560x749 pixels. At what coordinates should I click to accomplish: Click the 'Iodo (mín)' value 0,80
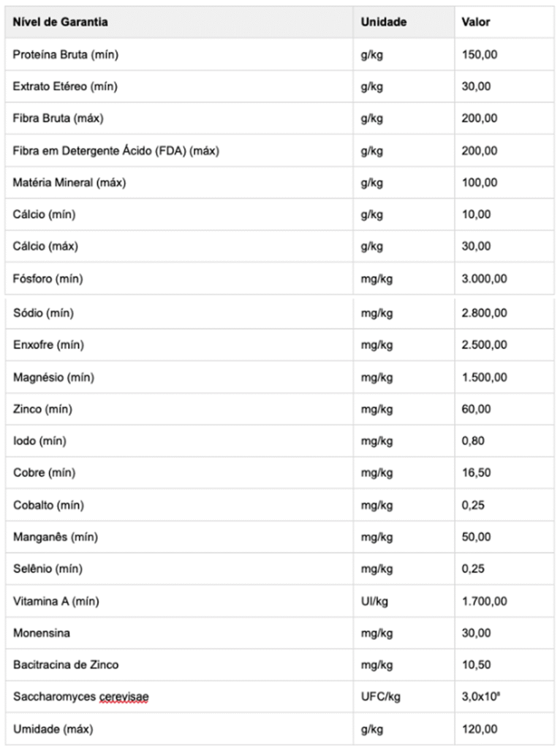coord(472,440)
